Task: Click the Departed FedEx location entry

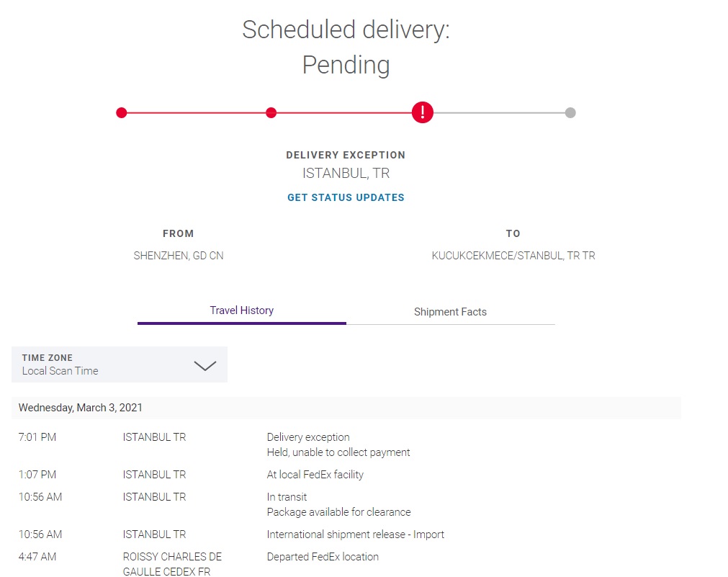Action: pos(323,557)
